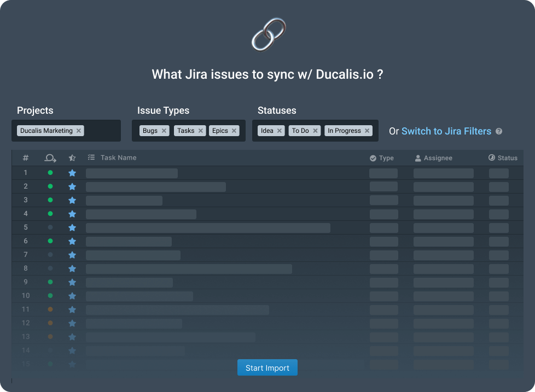Toggle the star on task row 12
The height and width of the screenshot is (392, 535).
click(72, 323)
